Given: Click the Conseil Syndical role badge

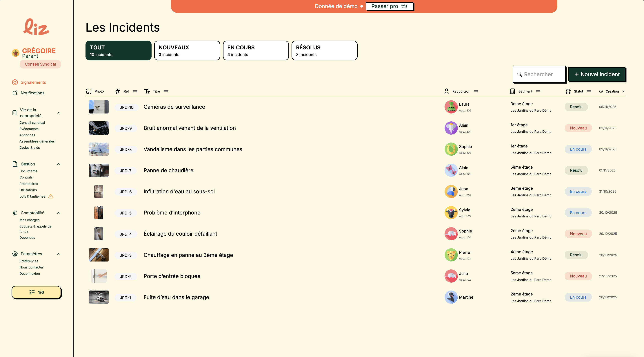Looking at the screenshot, I should pyautogui.click(x=40, y=64).
